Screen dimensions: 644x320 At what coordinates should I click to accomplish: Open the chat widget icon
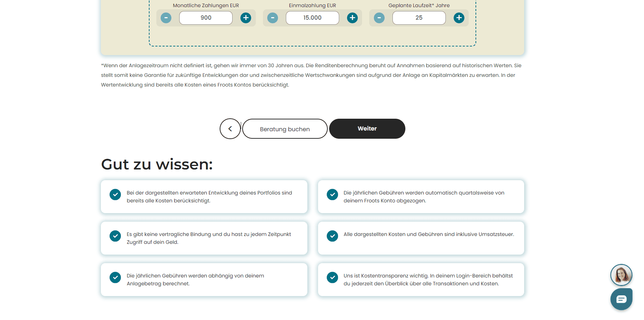[x=621, y=299]
